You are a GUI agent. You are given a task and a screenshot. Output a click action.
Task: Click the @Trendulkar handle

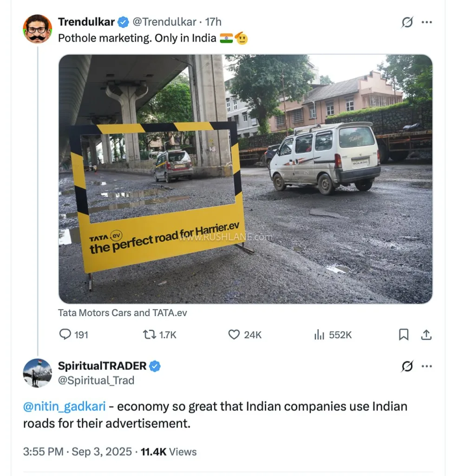click(x=164, y=21)
